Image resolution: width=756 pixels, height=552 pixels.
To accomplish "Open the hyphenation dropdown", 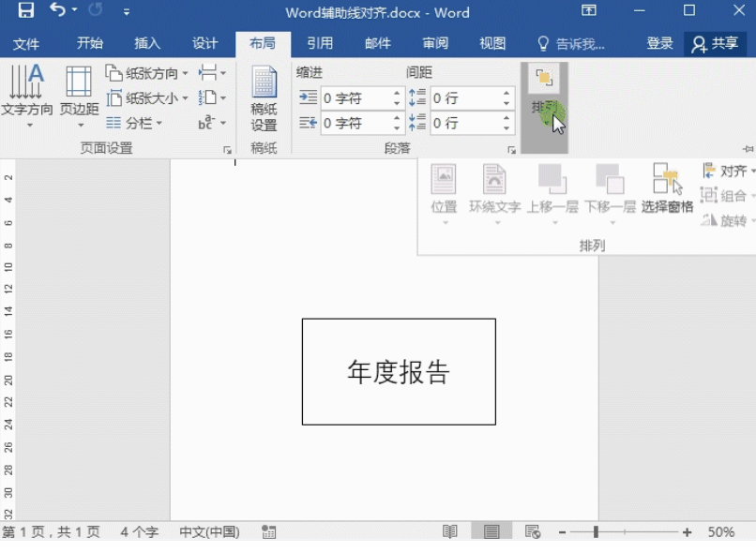I will (212, 124).
